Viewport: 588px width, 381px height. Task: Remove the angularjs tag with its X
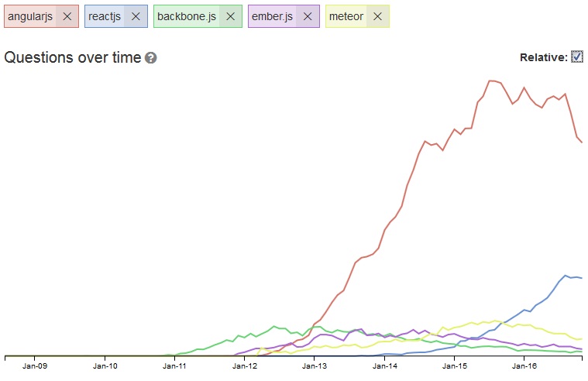click(67, 16)
